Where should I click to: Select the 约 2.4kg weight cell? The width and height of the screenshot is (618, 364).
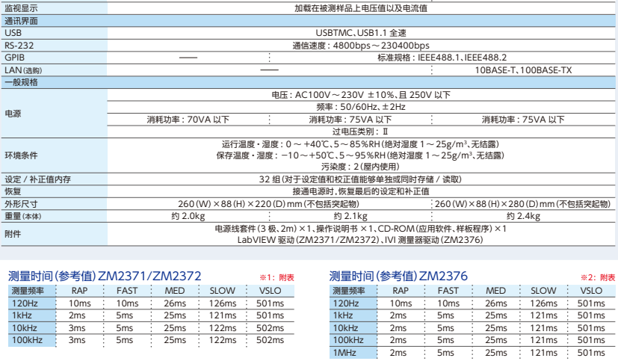524,215
